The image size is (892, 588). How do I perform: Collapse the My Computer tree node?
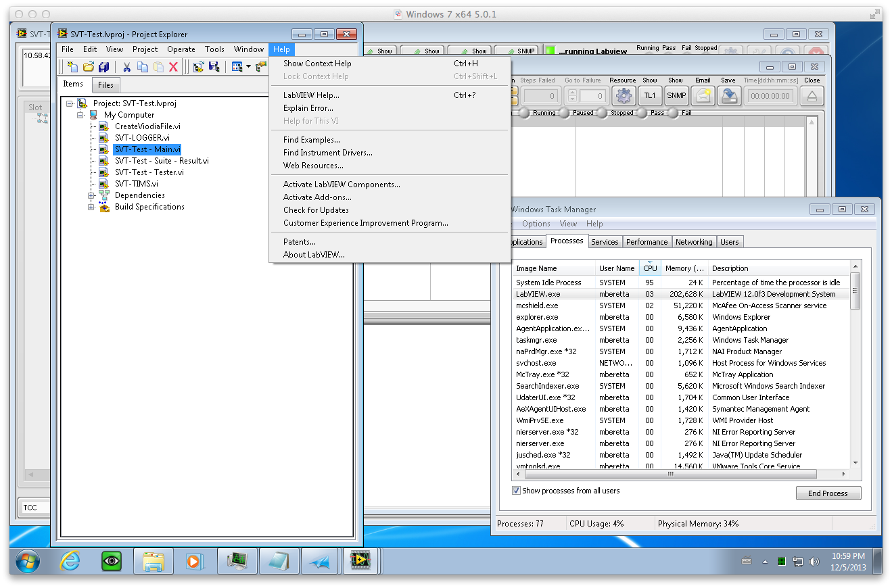[80, 115]
